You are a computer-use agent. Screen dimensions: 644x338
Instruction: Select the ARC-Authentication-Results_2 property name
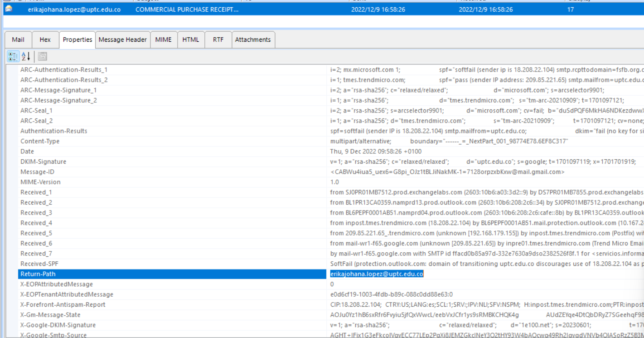tap(64, 80)
